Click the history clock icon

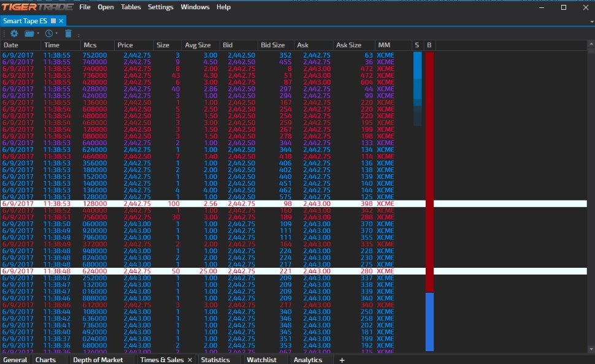[x=49, y=34]
